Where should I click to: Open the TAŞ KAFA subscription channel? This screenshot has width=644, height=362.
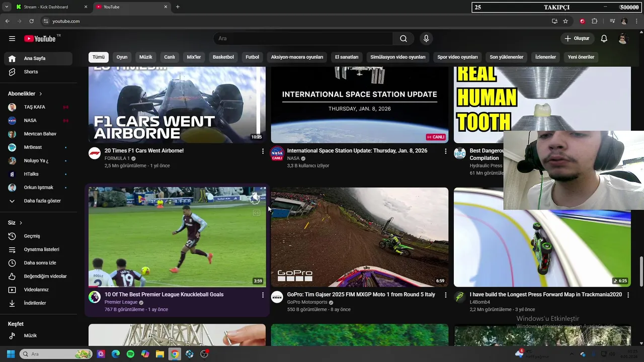tap(38, 107)
